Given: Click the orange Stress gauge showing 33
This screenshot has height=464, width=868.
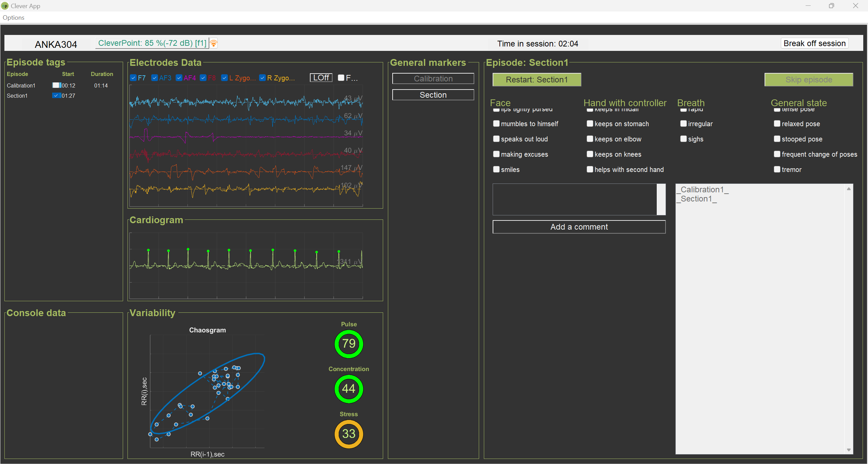Looking at the screenshot, I should pos(349,434).
